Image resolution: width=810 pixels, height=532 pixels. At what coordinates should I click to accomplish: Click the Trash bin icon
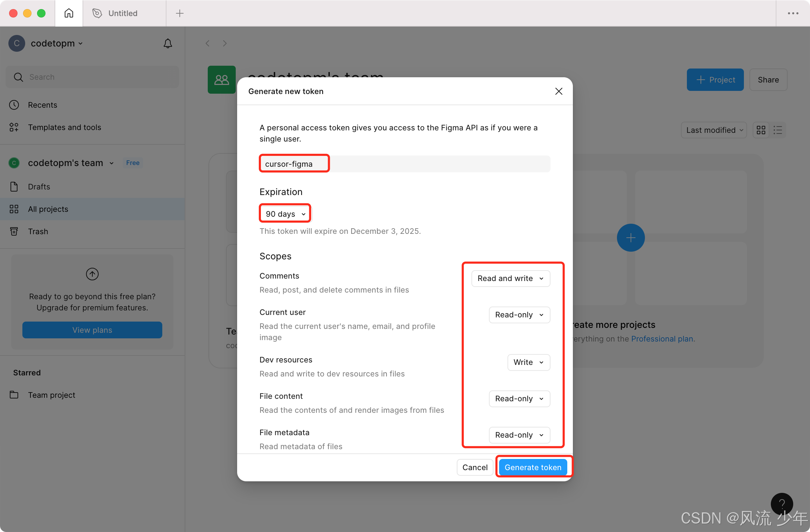tap(14, 231)
